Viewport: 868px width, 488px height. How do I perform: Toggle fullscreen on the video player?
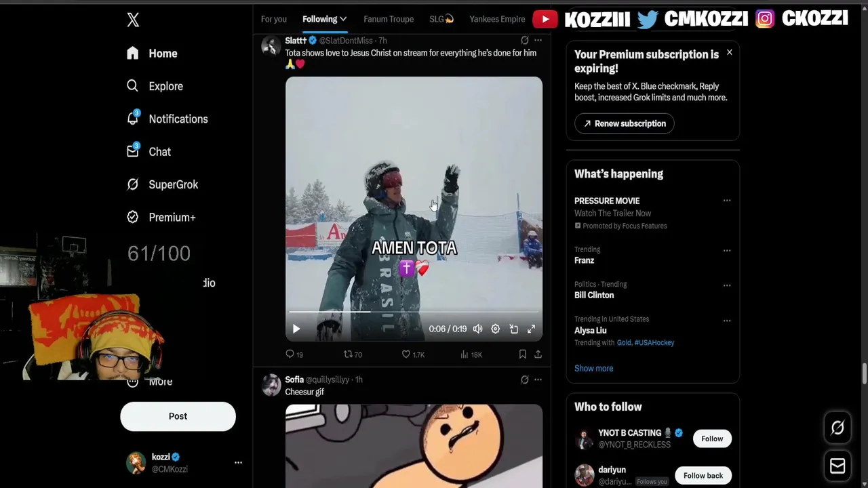click(531, 329)
